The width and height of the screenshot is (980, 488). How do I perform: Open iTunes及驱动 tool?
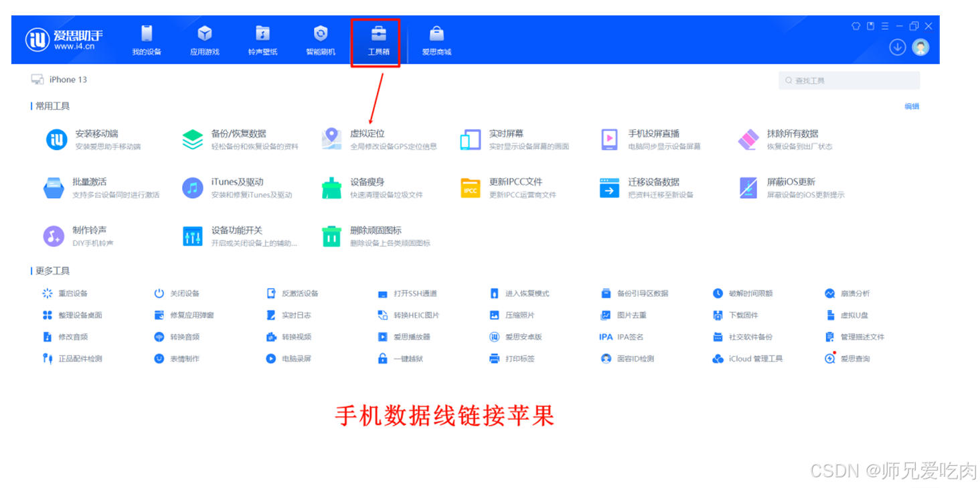(237, 187)
